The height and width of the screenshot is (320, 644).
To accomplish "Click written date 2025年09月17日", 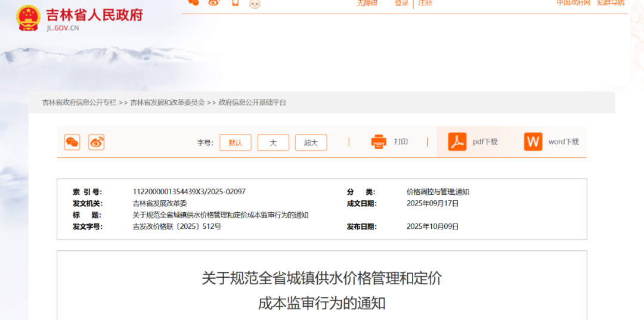I will 432,203.
